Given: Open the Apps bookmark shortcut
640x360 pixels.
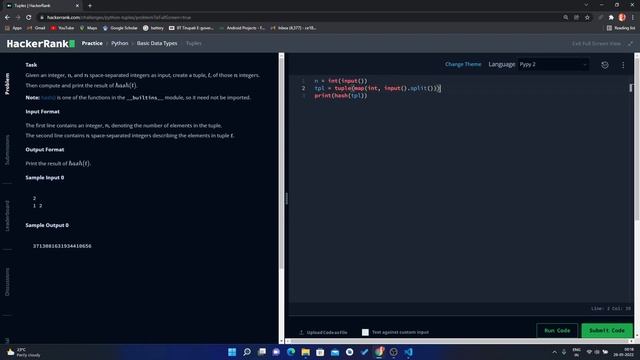Looking at the screenshot, I should [13, 28].
